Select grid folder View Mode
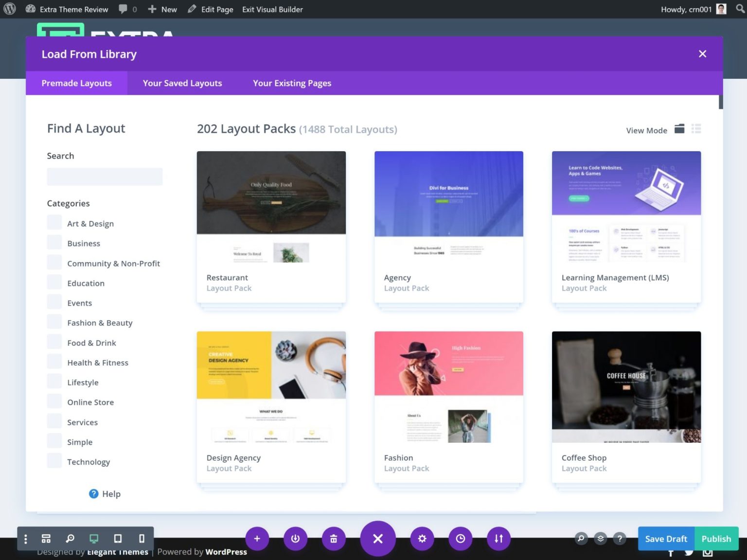 [679, 129]
